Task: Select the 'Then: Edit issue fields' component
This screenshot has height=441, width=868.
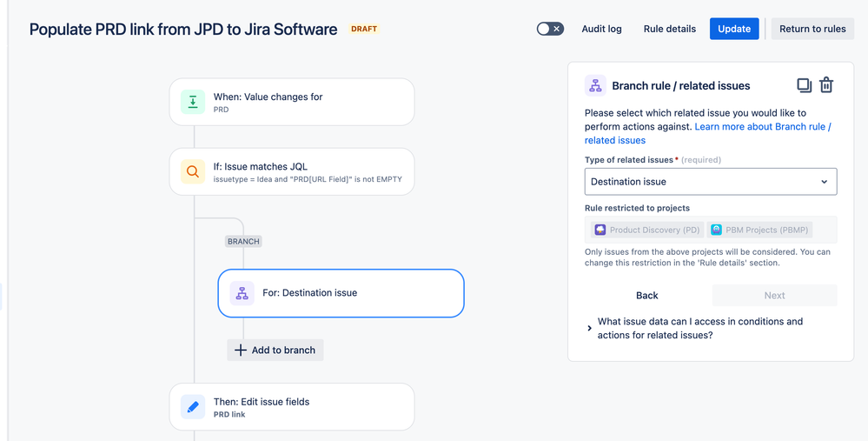Action: 292,407
